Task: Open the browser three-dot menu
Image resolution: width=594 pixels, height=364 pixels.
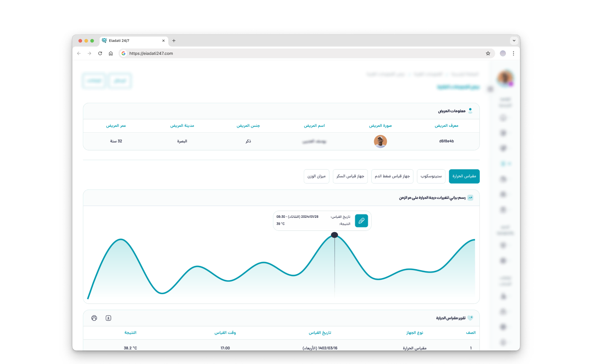Action: pyautogui.click(x=513, y=54)
